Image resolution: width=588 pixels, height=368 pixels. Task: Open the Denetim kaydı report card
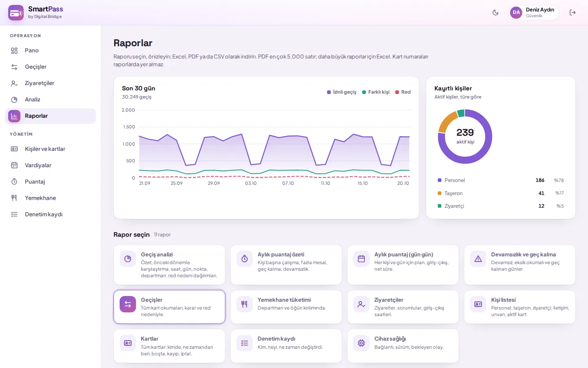[x=286, y=346]
